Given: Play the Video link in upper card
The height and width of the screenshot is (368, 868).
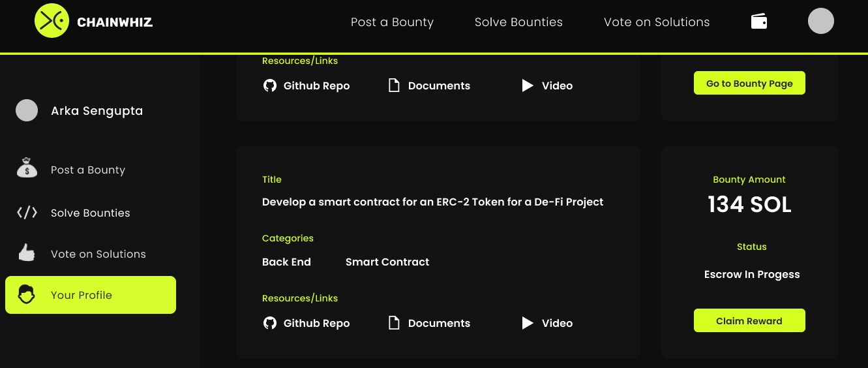Looking at the screenshot, I should tap(547, 85).
